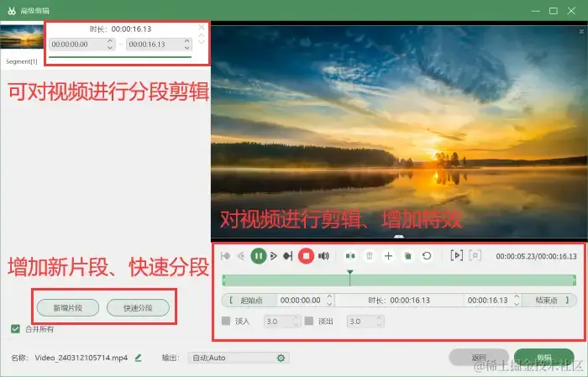The width and height of the screenshot is (588, 377).
Task: Set the 起始点 start point button
Action: (249, 301)
